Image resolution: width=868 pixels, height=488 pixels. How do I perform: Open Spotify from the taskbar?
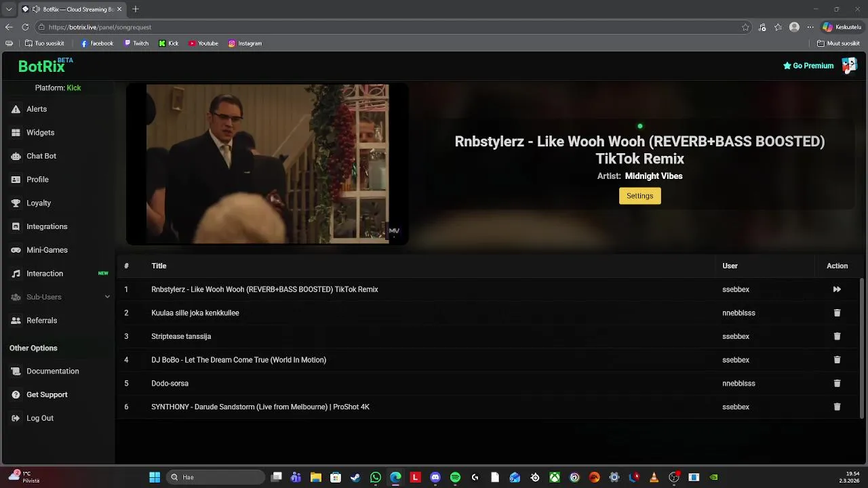(455, 477)
